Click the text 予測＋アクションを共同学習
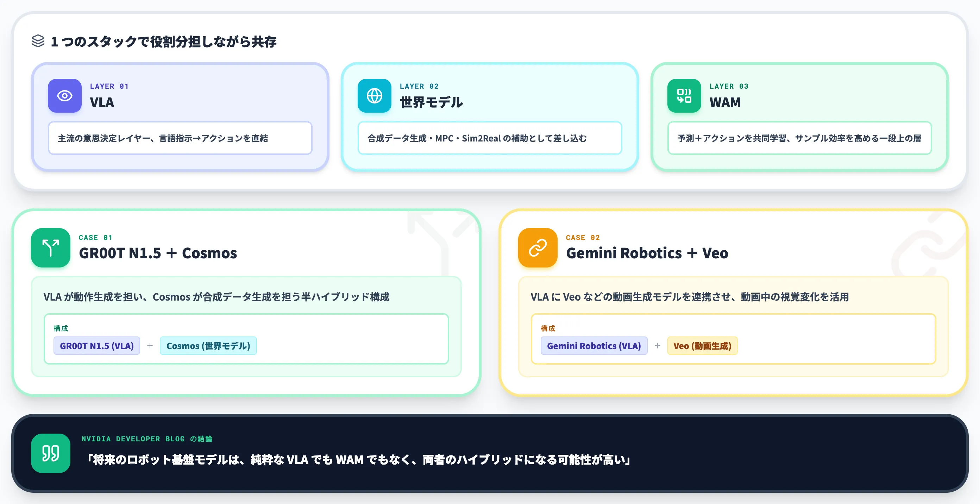Screen dimensions: 980x504 (731, 138)
